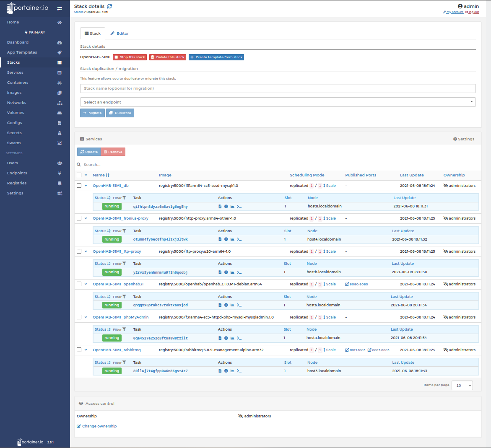Viewport: 491px width, 448px height.
Task: Check the OpenHAB-31M1_phpMyAdmin checkbox
Action: pyautogui.click(x=79, y=317)
